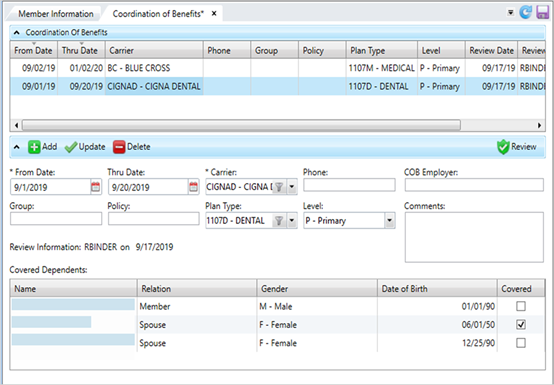This screenshot has height=385, width=554.
Task: Select the CIGNAD - CIGNA DENTAL row
Action: pos(278,86)
